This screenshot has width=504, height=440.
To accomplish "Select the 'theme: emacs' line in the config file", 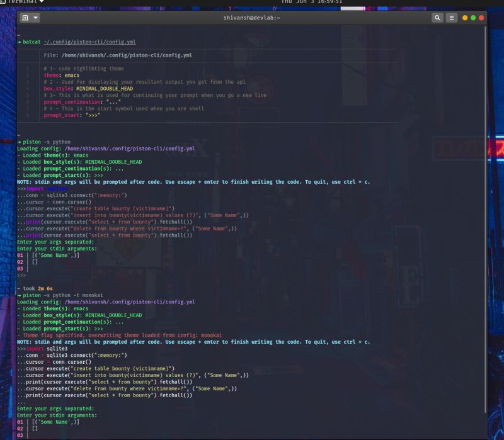I will (61, 76).
